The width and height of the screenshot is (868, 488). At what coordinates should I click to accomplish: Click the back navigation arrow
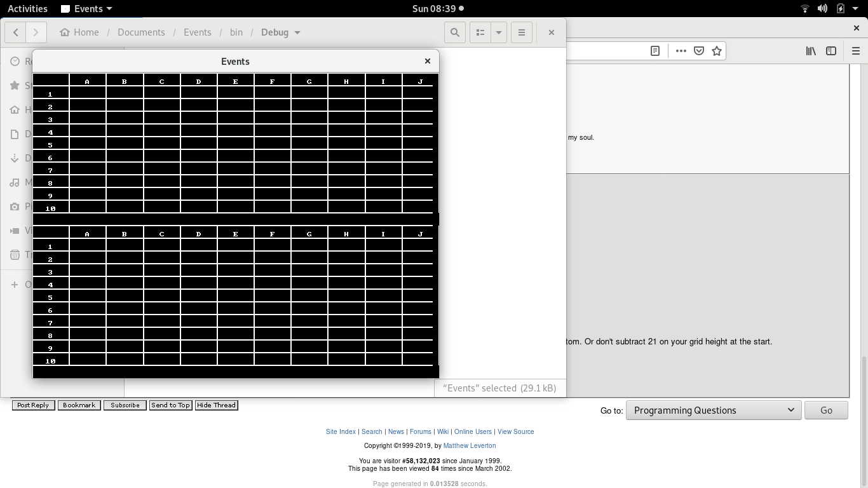(15, 32)
